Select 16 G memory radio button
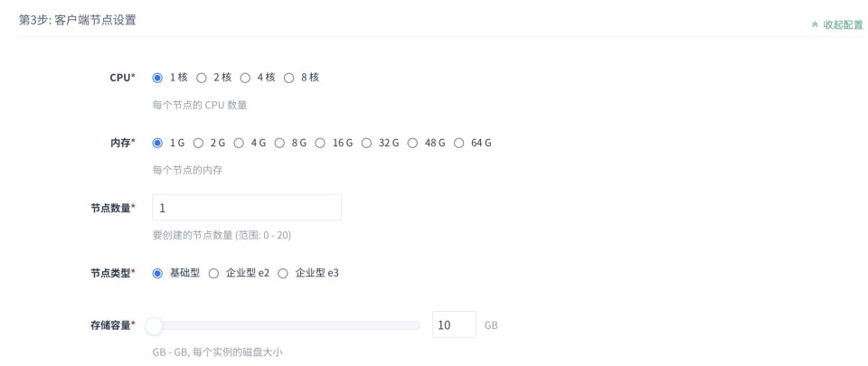 pos(320,143)
